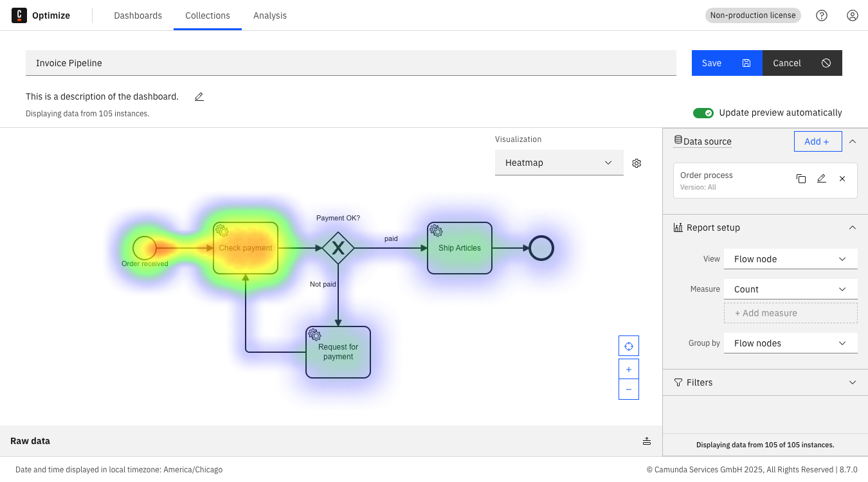Edit the Order process data source
Viewport: 868px width, 482px height.
(822, 179)
